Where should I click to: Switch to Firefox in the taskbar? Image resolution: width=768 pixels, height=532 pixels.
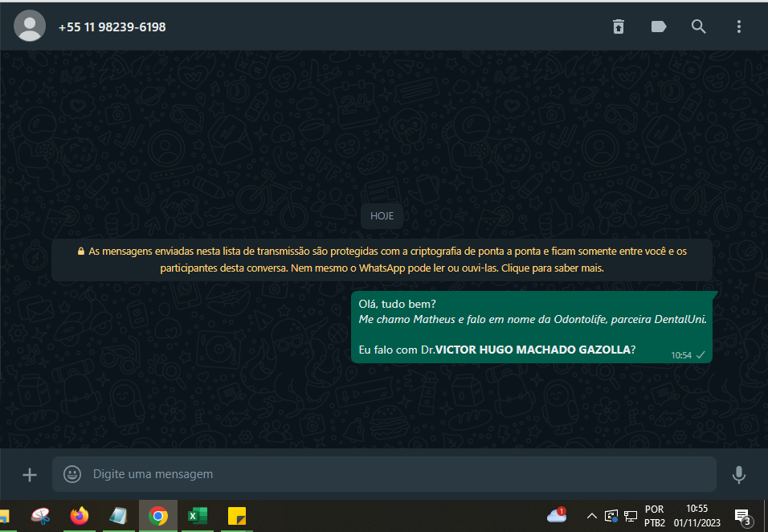(x=80, y=516)
